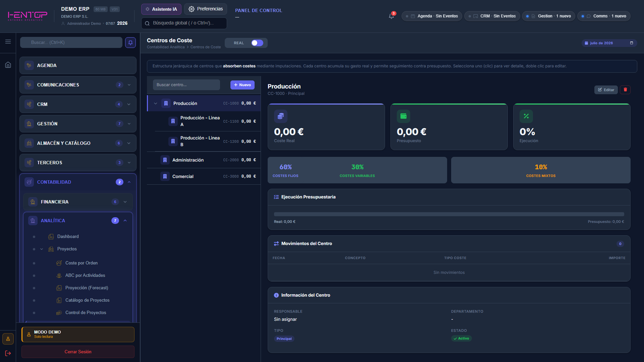Open the notifications bell in the header

391,16
